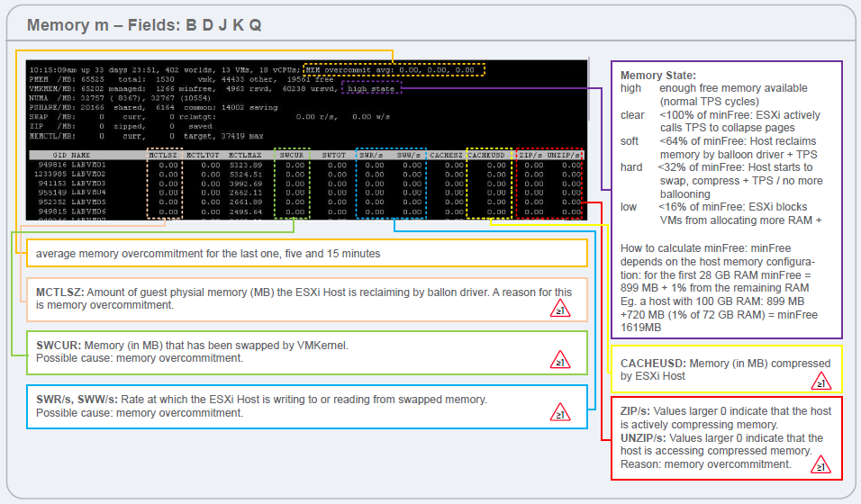This screenshot has width=861, height=504.
Task: Click GID value 1233985
Action: point(50,174)
